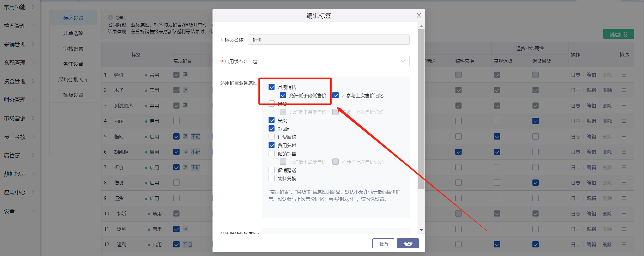Open 日志 for the 胡凯艳 row

(576, 152)
